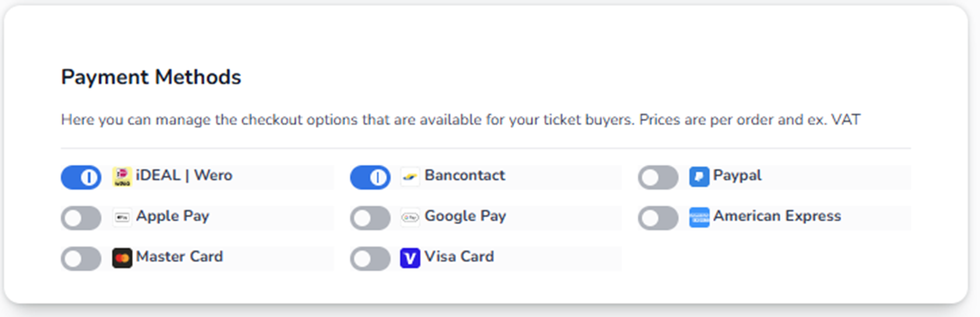Click the Visa Card logo icon
Image resolution: width=980 pixels, height=317 pixels.
click(x=410, y=258)
